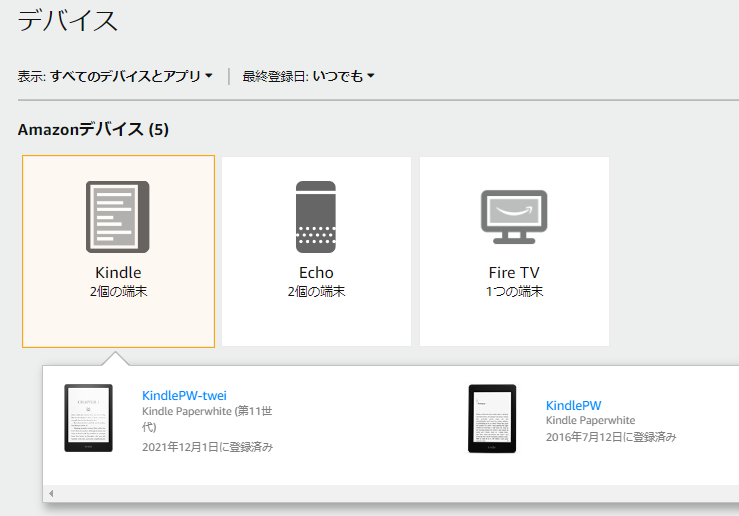This screenshot has height=516, width=739.
Task: Open the Fire TV device category card
Action: click(x=514, y=252)
